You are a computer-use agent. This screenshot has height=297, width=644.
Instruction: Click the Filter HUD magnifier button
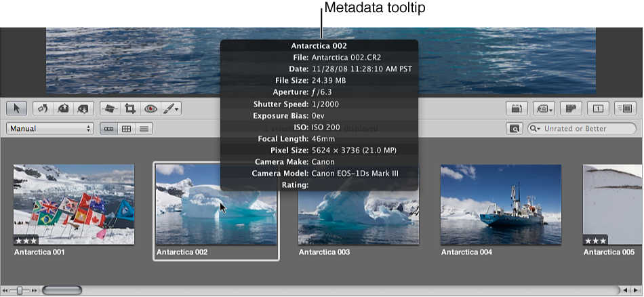[515, 128]
